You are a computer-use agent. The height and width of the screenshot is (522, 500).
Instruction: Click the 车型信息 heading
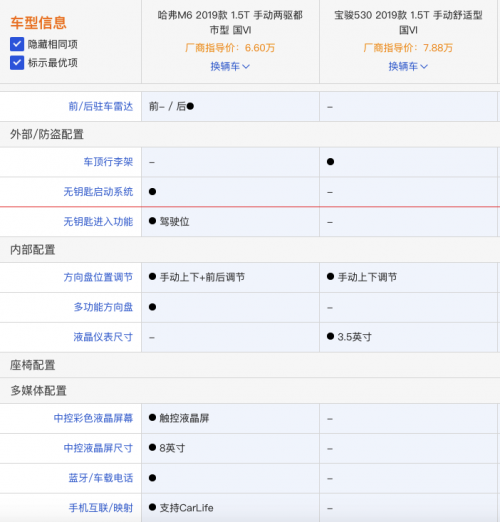38,23
